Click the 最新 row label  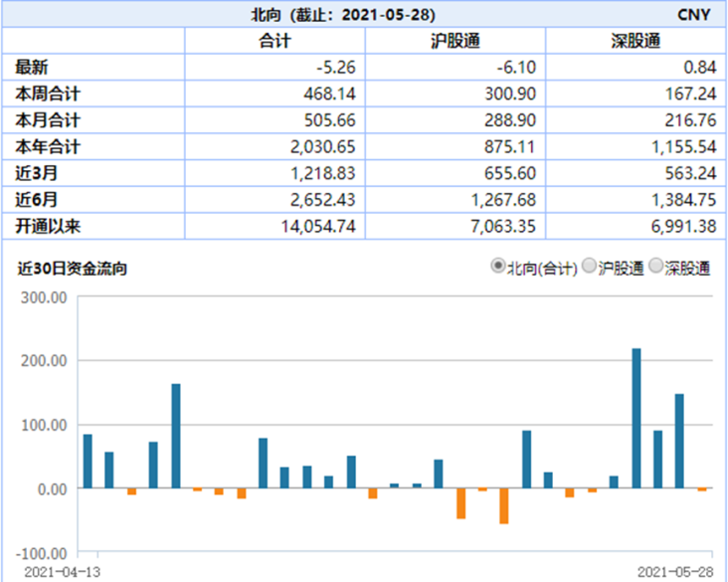click(x=32, y=68)
